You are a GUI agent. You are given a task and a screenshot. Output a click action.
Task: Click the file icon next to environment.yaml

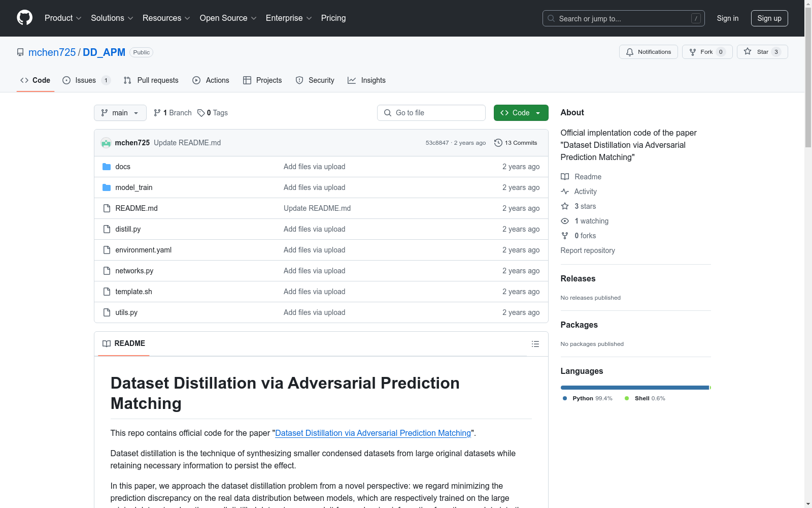pyautogui.click(x=107, y=250)
